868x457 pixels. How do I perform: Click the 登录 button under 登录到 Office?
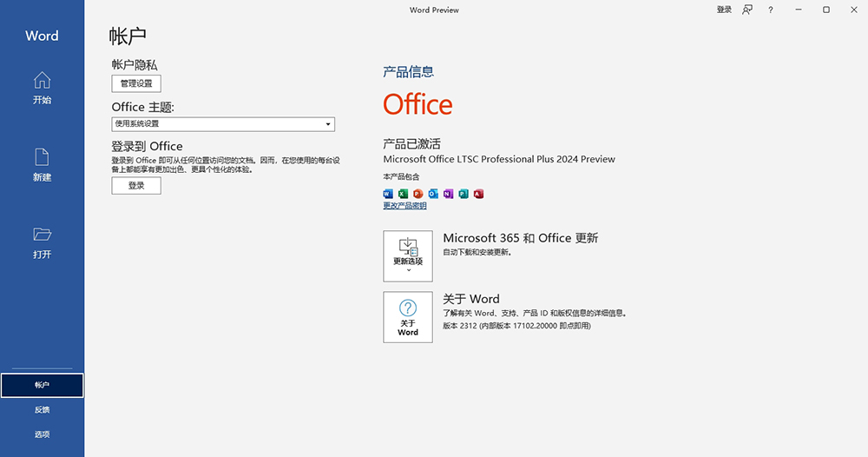click(136, 186)
